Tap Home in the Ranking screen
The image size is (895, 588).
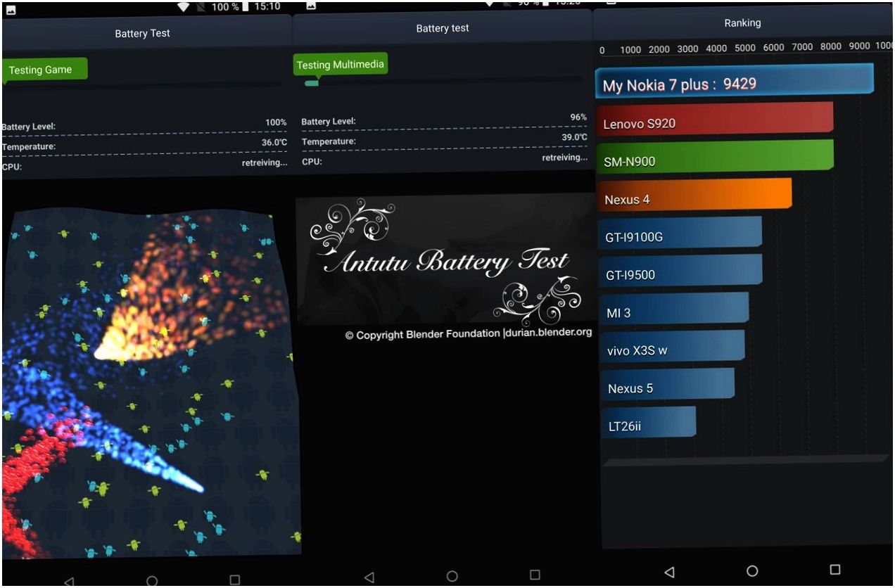click(752, 571)
